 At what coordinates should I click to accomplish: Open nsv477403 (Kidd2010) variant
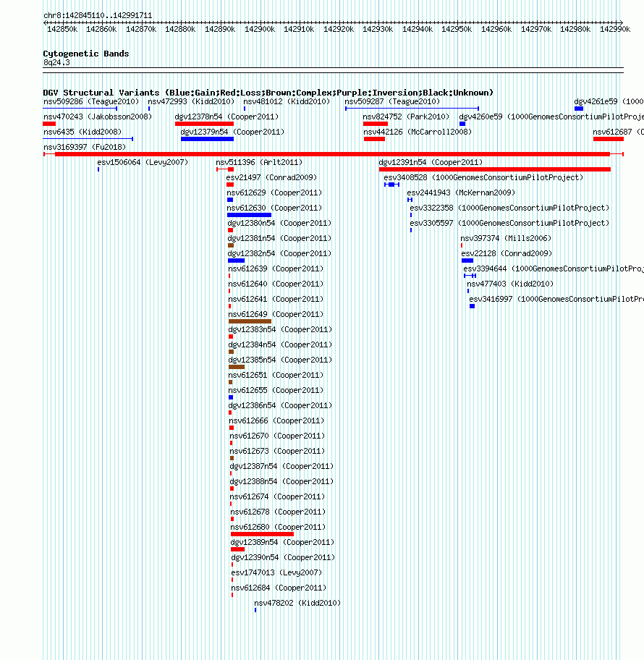click(510, 284)
